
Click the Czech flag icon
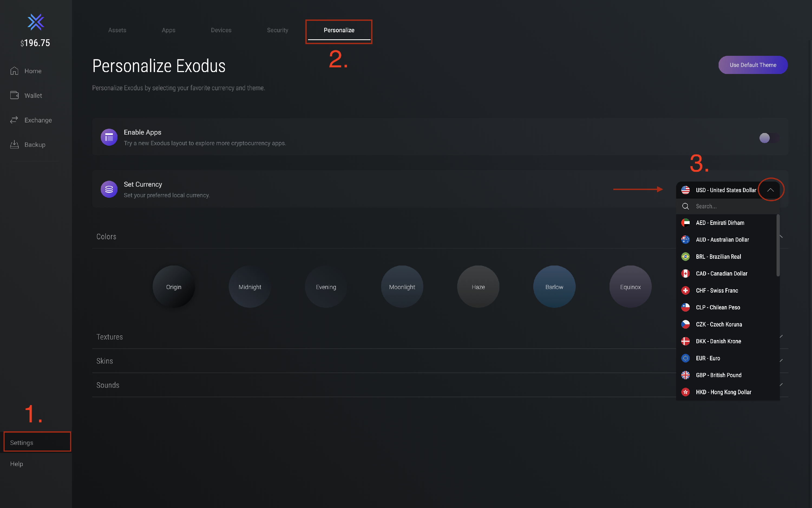[x=686, y=324]
